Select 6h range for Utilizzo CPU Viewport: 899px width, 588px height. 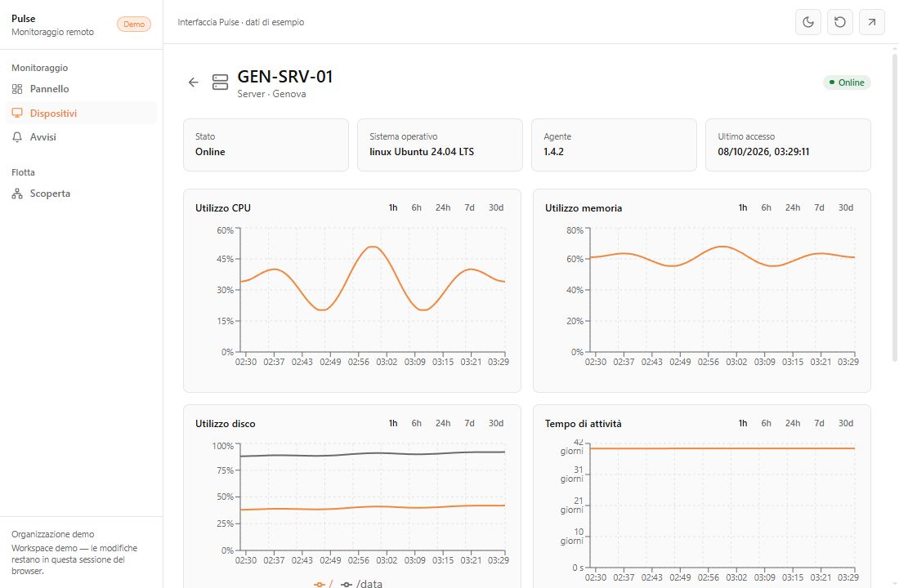click(x=416, y=207)
